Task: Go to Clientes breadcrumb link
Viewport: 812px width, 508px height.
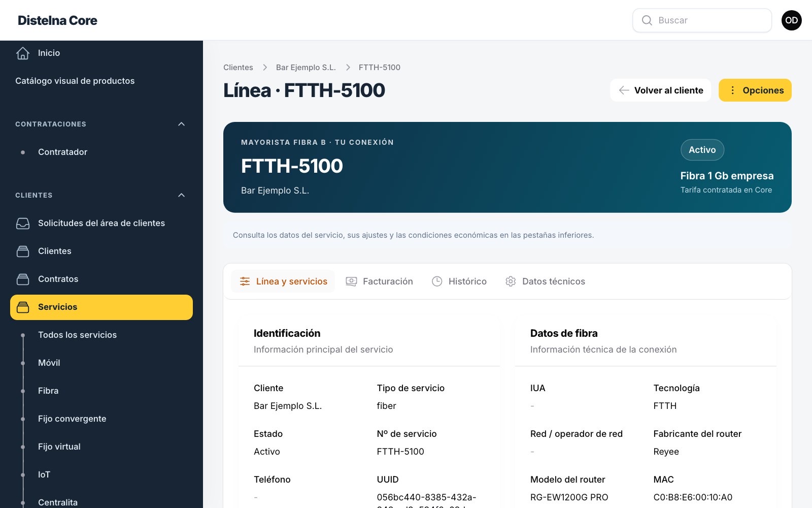Action: tap(238, 68)
